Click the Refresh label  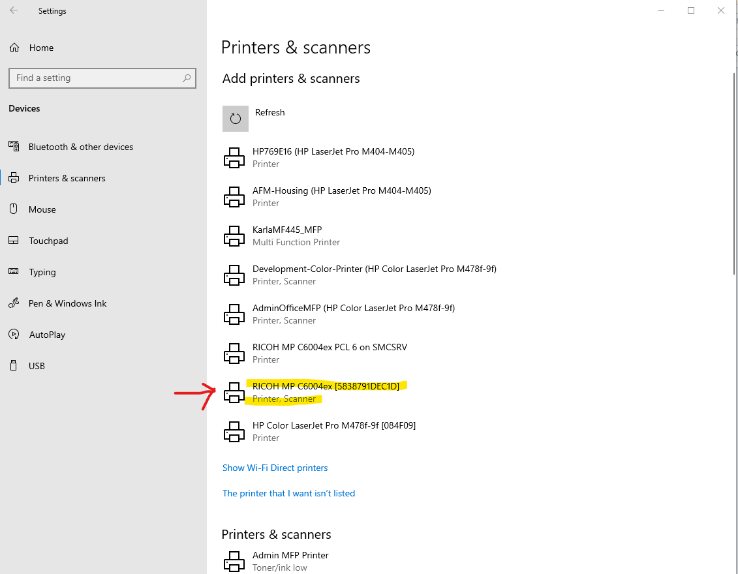click(x=270, y=112)
